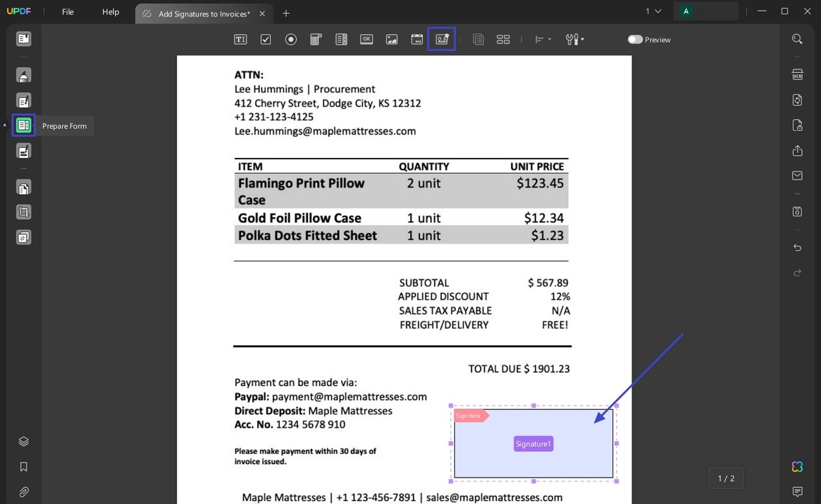Image resolution: width=821 pixels, height=504 pixels.
Task: Click the Save button on right panel
Action: 797,212
